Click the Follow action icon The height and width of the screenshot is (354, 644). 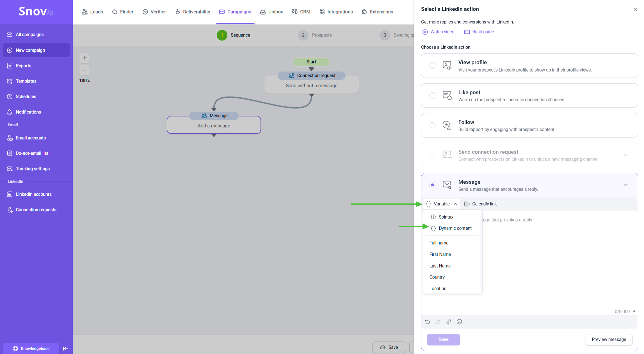click(447, 125)
